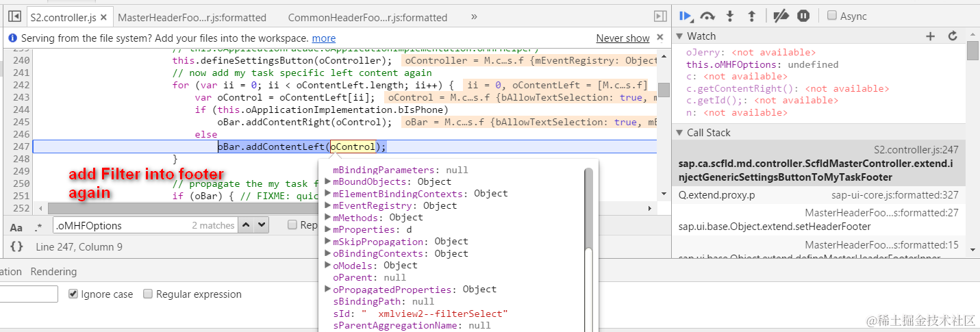Image resolution: width=980 pixels, height=332 pixels.
Task: Uncheck Ignore case option
Action: tap(73, 294)
